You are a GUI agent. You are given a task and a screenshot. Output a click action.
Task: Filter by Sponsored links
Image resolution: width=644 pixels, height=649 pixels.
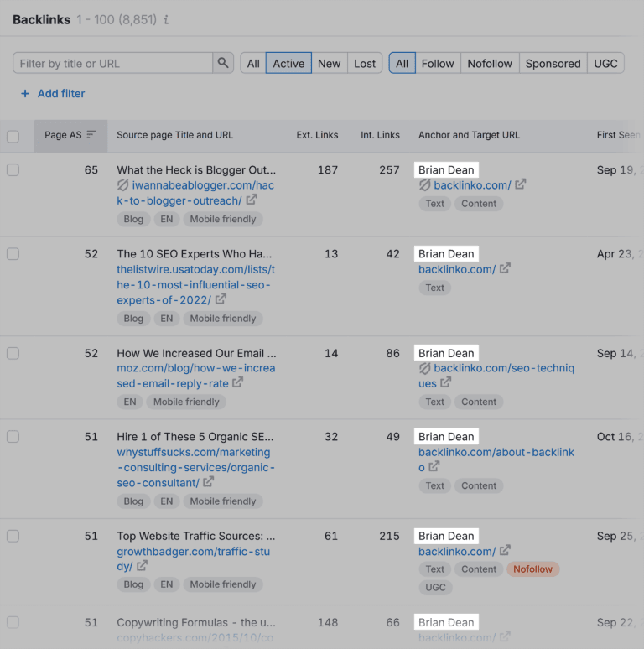tap(553, 63)
